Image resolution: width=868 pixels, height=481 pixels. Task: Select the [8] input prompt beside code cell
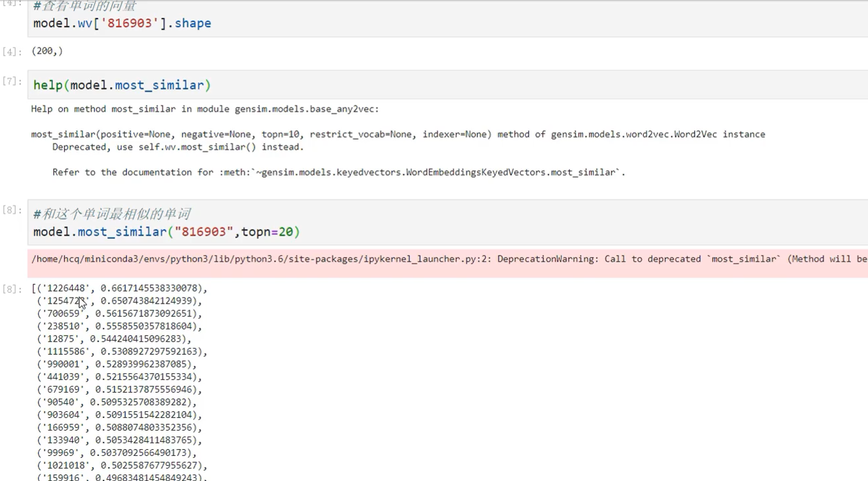[x=12, y=210]
